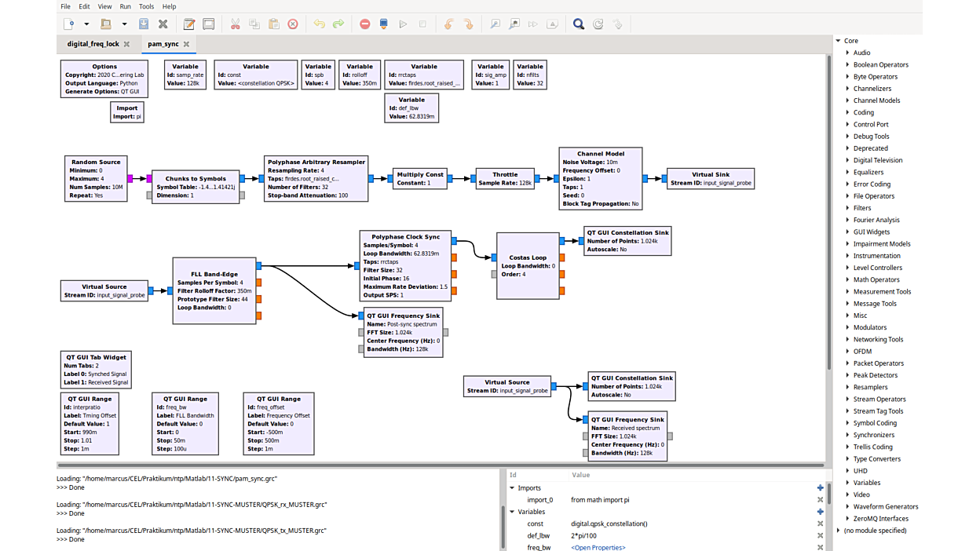Close the pam_sync tab
The height and width of the screenshot is (551, 980).
coord(186,44)
